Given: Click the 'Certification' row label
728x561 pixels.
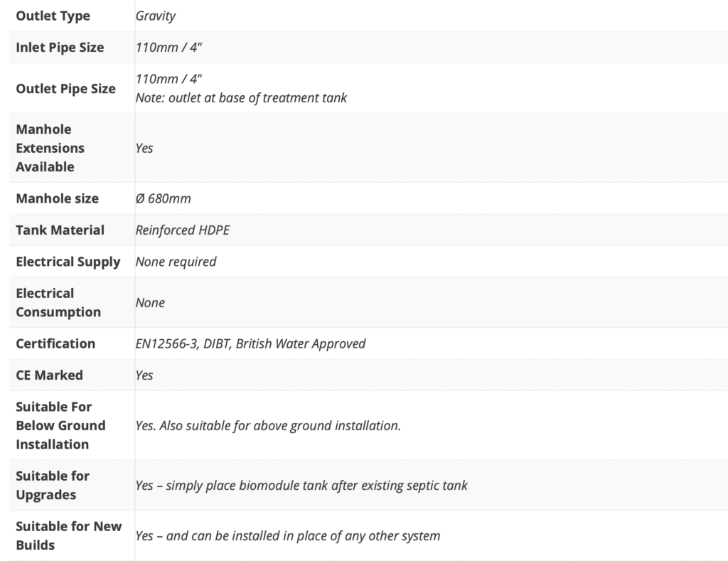Looking at the screenshot, I should pos(55,343).
